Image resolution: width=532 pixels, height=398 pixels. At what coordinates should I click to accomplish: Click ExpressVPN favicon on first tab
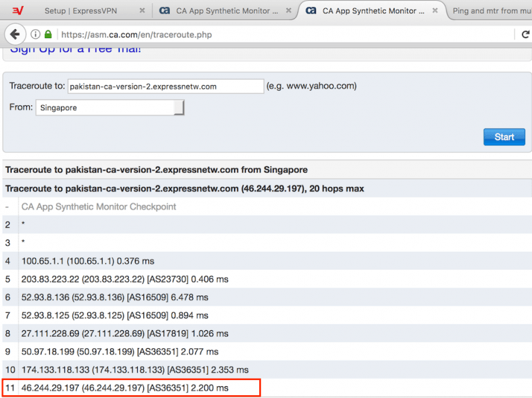click(17, 10)
